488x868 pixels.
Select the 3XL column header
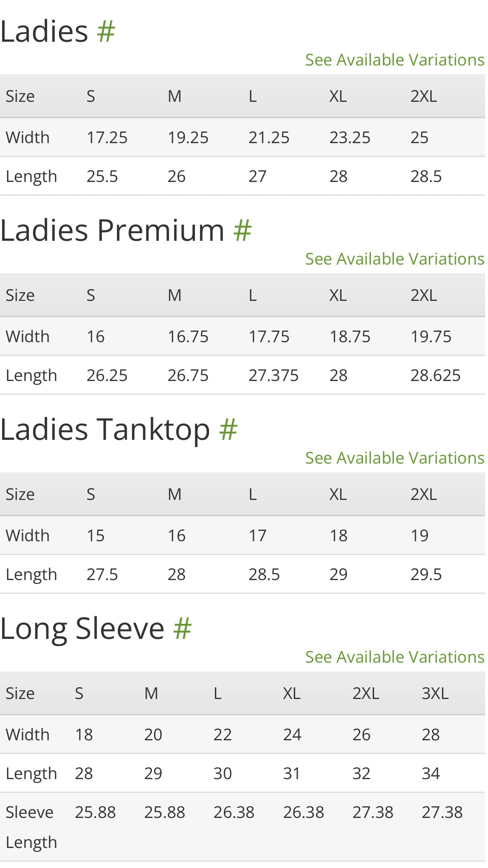tap(435, 694)
